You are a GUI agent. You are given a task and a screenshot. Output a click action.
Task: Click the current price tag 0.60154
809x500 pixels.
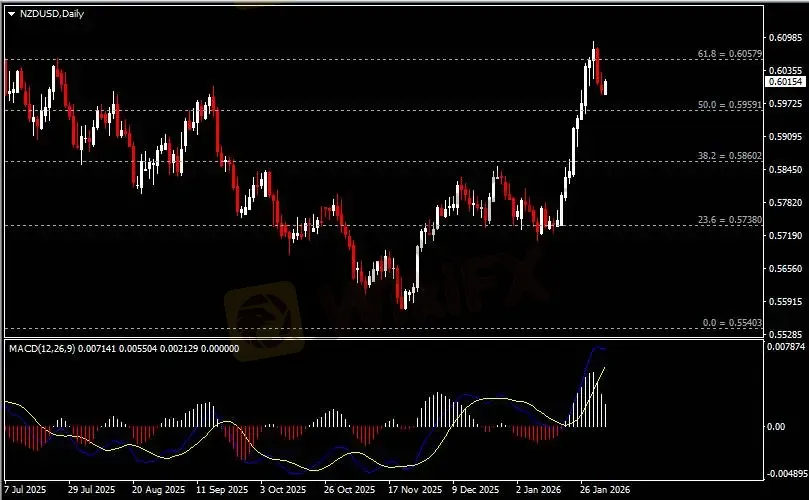click(x=785, y=82)
